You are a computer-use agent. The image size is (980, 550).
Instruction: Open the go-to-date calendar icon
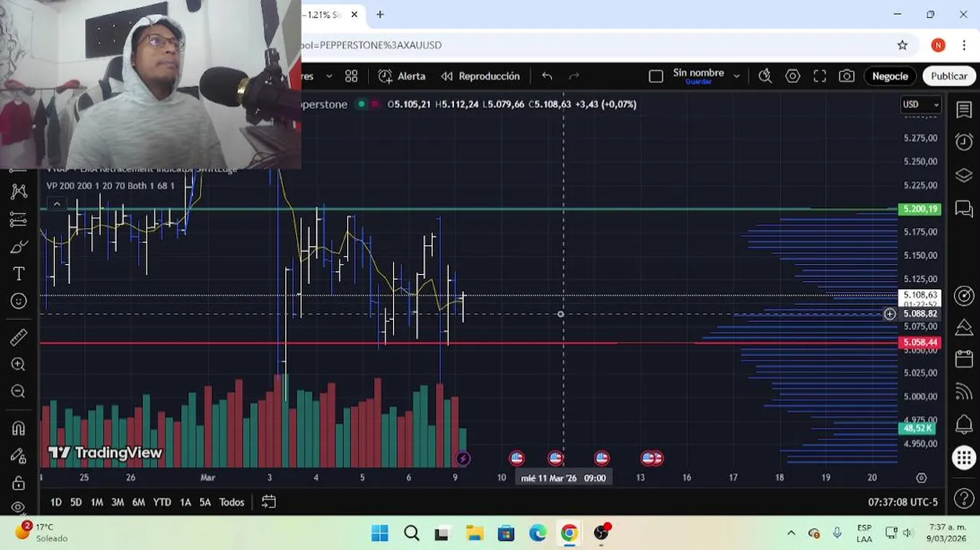tap(268, 502)
